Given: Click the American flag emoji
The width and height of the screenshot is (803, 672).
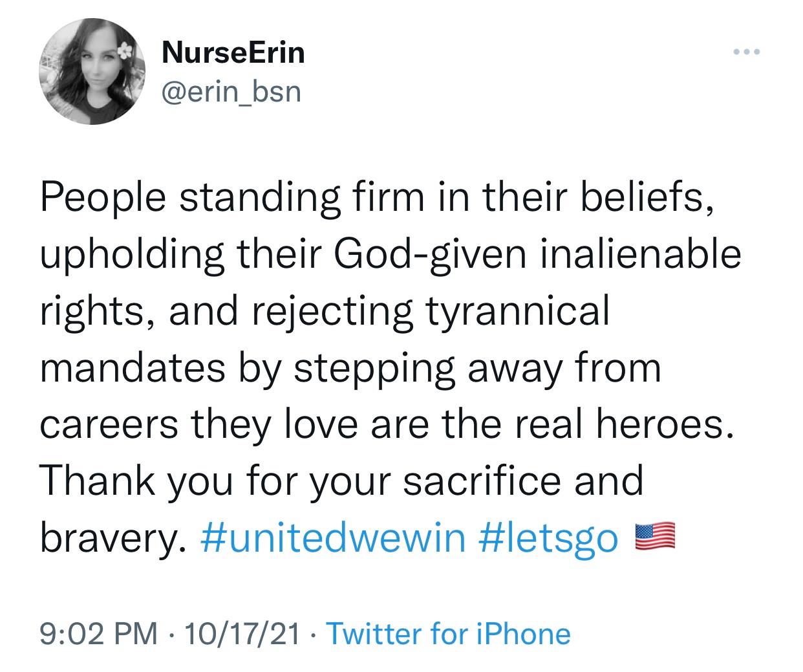Looking at the screenshot, I should (x=655, y=537).
